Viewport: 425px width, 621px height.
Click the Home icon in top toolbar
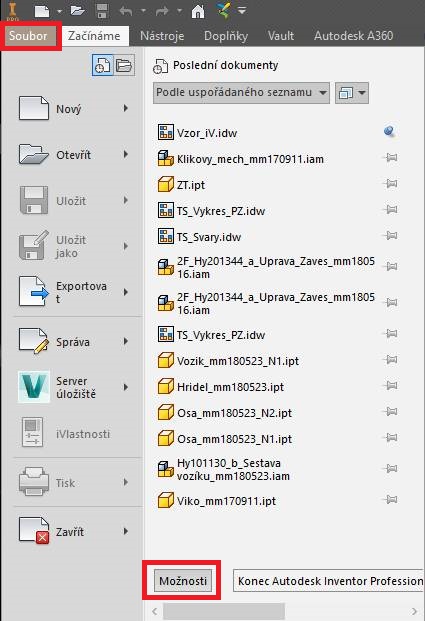[x=198, y=11]
